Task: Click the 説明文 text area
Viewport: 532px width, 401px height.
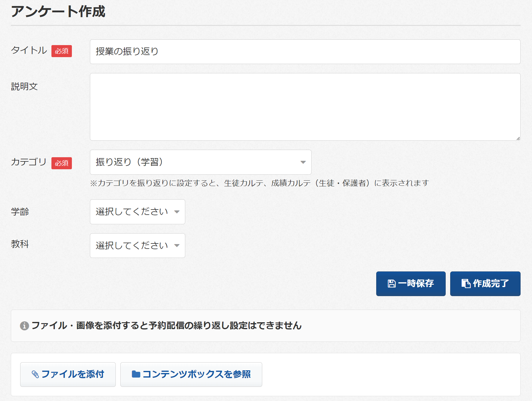Action: tap(305, 107)
